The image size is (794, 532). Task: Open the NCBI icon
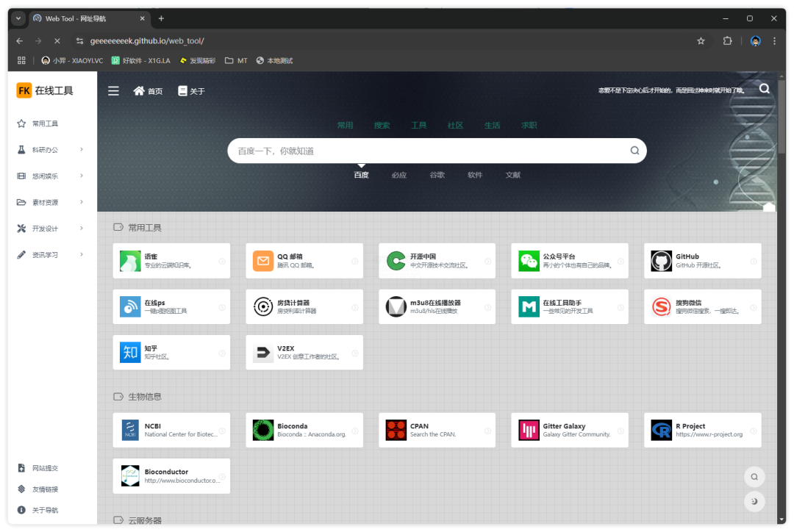point(130,431)
